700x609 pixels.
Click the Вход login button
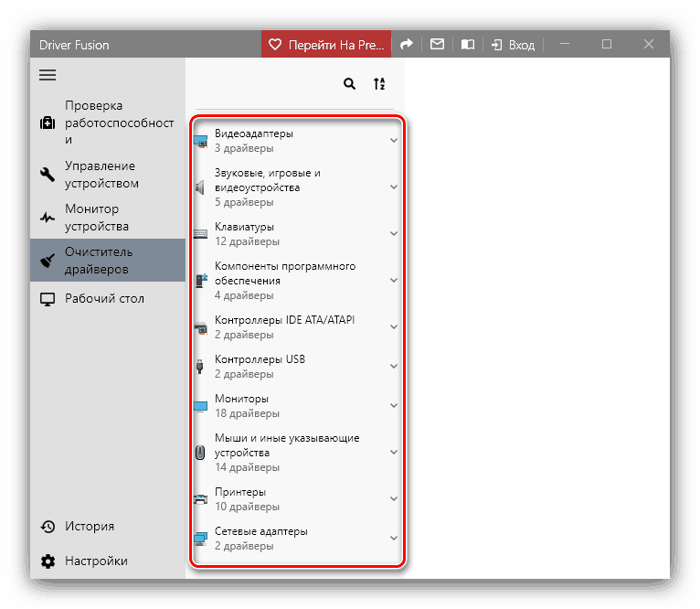[x=513, y=45]
